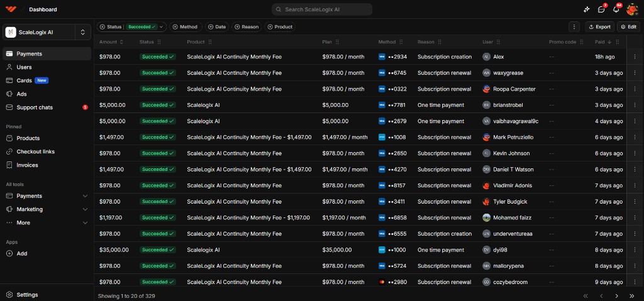Viewport: 644px width, 301px height.
Task: Click the underventureaa user cell
Action: 508,234
